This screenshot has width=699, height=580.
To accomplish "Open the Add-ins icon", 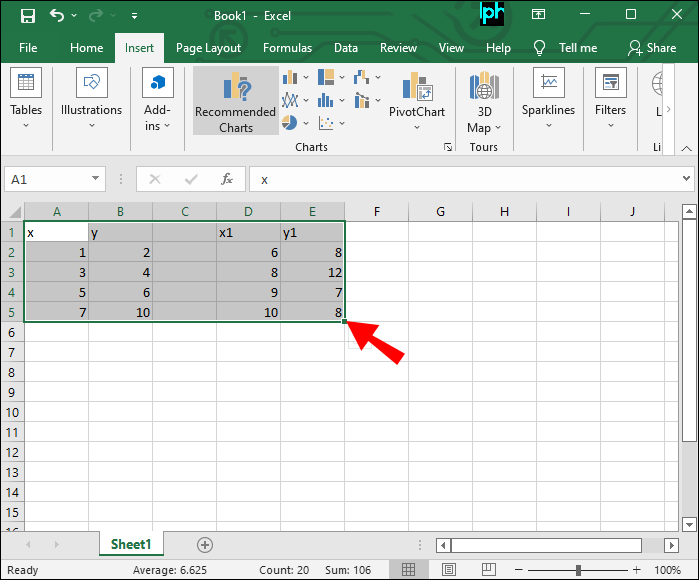I will tap(157, 101).
